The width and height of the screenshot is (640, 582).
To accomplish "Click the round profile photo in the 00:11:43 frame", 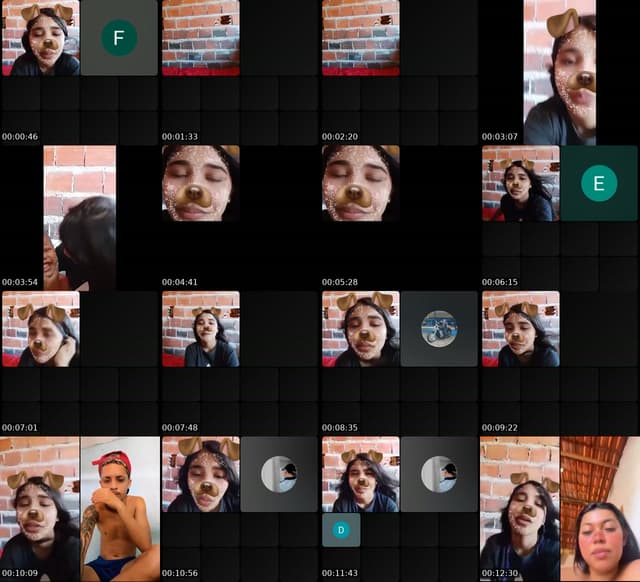I will (439, 474).
